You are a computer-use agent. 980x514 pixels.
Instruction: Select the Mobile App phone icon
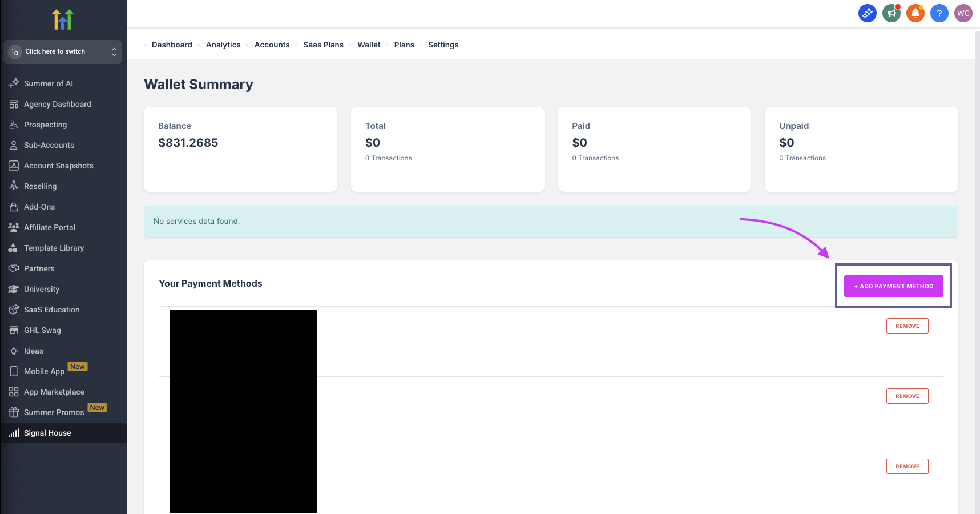tap(14, 371)
